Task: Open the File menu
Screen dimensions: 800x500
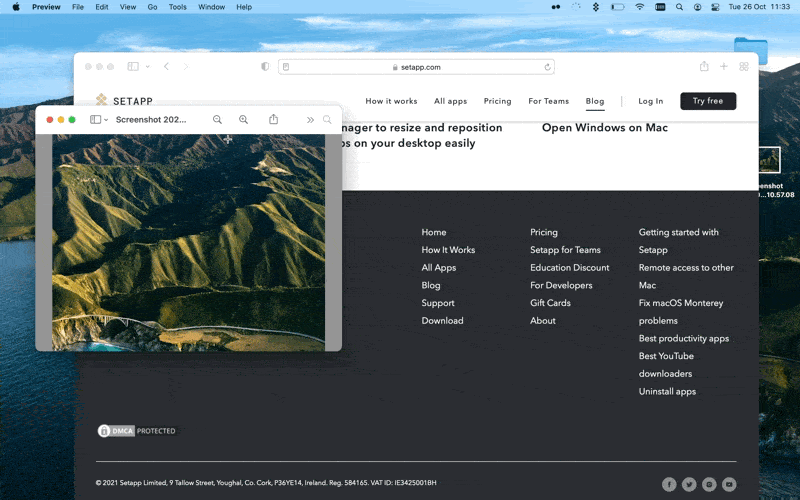Action: (78, 7)
